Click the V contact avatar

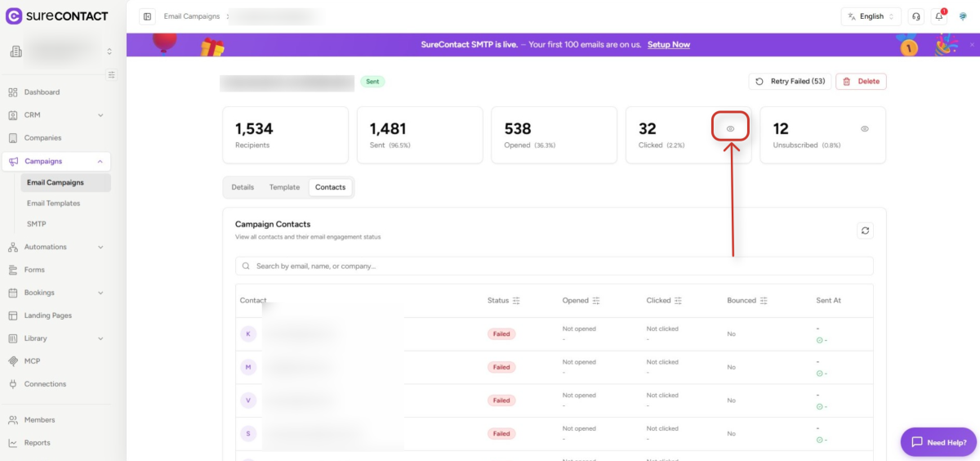click(248, 401)
